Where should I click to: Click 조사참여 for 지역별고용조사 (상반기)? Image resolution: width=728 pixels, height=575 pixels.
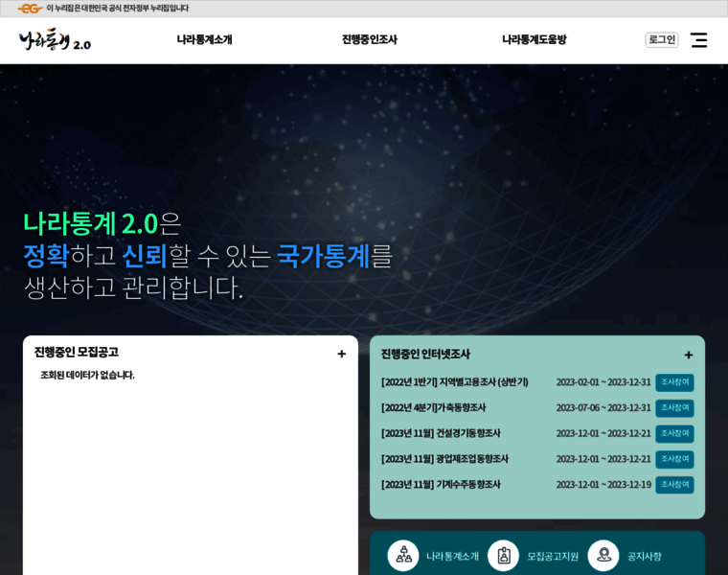[x=674, y=382]
